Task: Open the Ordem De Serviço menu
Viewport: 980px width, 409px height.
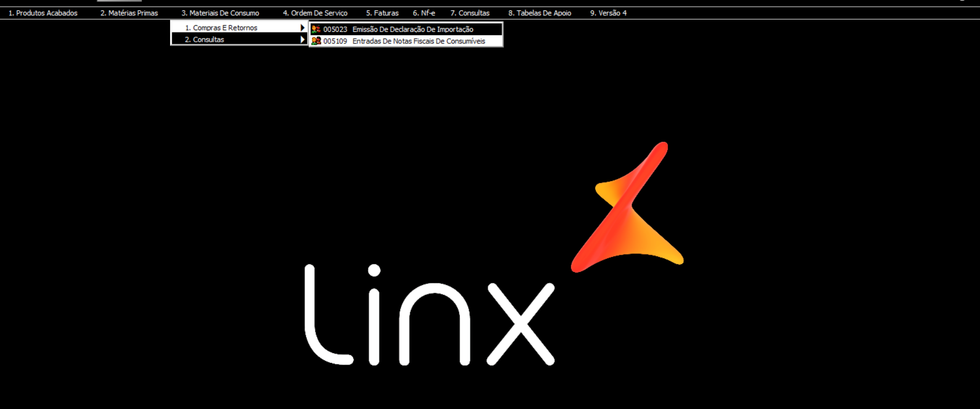Action: [x=315, y=13]
